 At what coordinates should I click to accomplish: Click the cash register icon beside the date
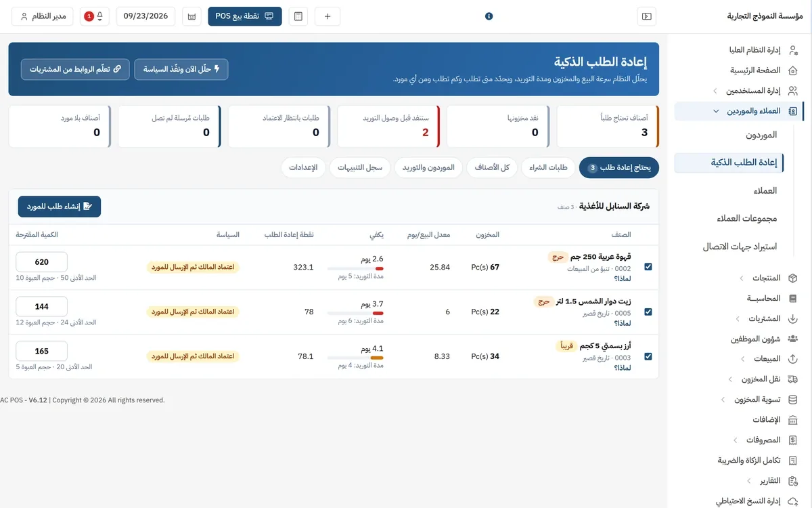(x=191, y=16)
